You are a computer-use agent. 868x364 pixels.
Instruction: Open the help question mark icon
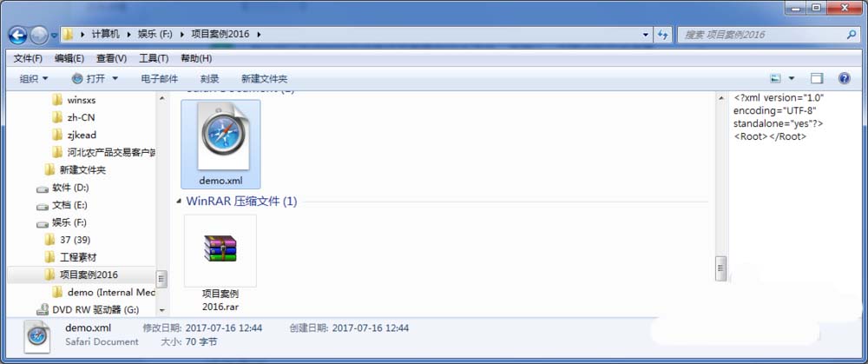(844, 78)
